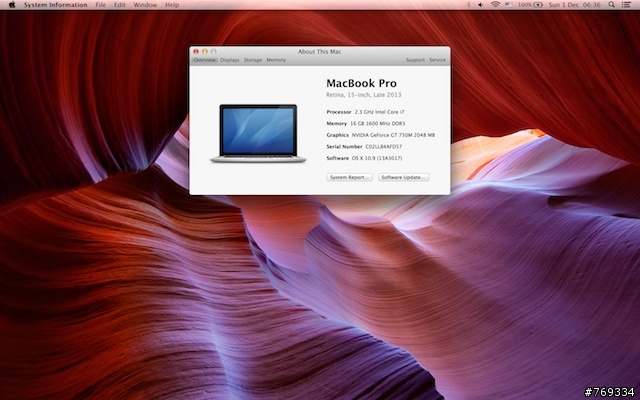
Task: Open the Window menu
Action: click(x=145, y=5)
